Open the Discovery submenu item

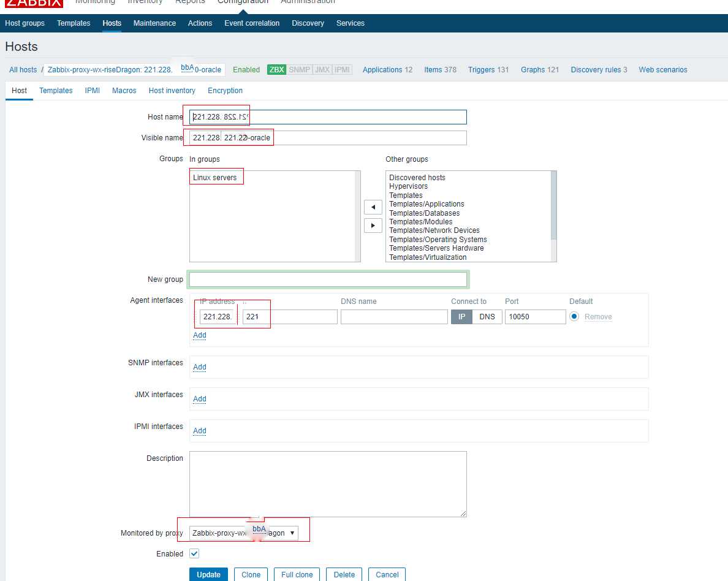(308, 23)
